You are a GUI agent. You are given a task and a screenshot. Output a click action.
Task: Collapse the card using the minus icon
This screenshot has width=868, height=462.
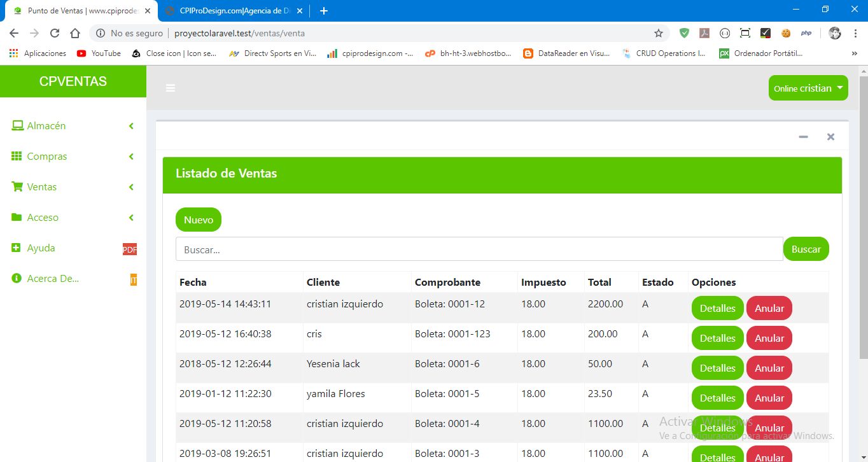point(803,137)
